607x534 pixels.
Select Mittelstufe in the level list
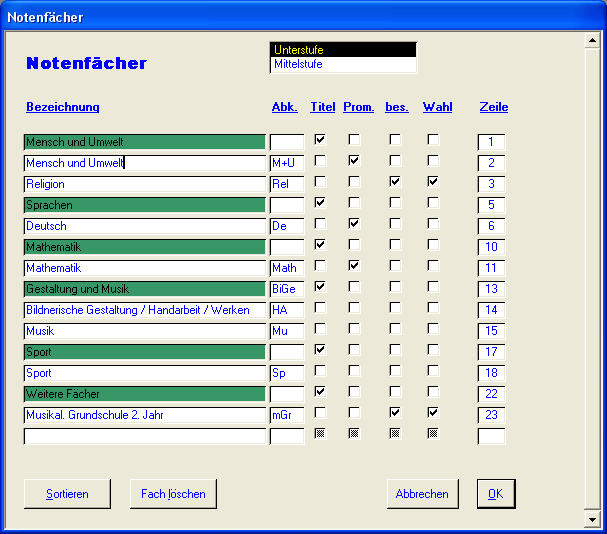click(x=342, y=65)
